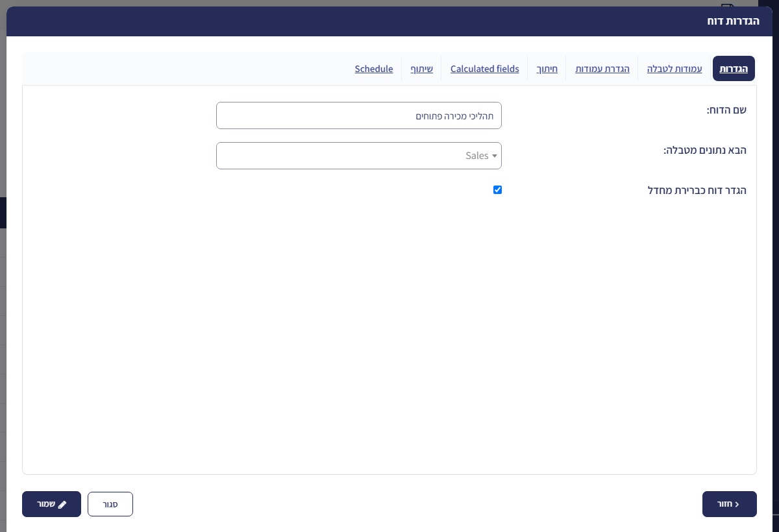Click the הבא נתונים מטבלה label

(705, 150)
